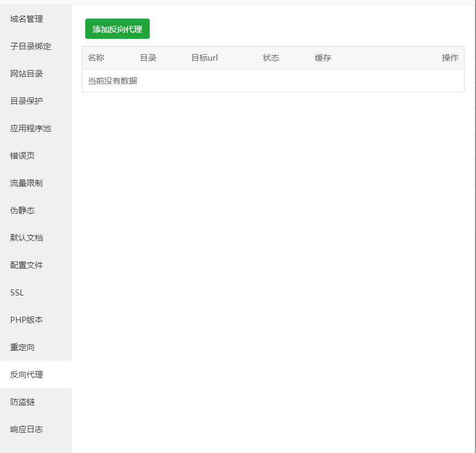Click the 当前没有数据 empty row text
This screenshot has height=453, width=476.
[x=113, y=81]
